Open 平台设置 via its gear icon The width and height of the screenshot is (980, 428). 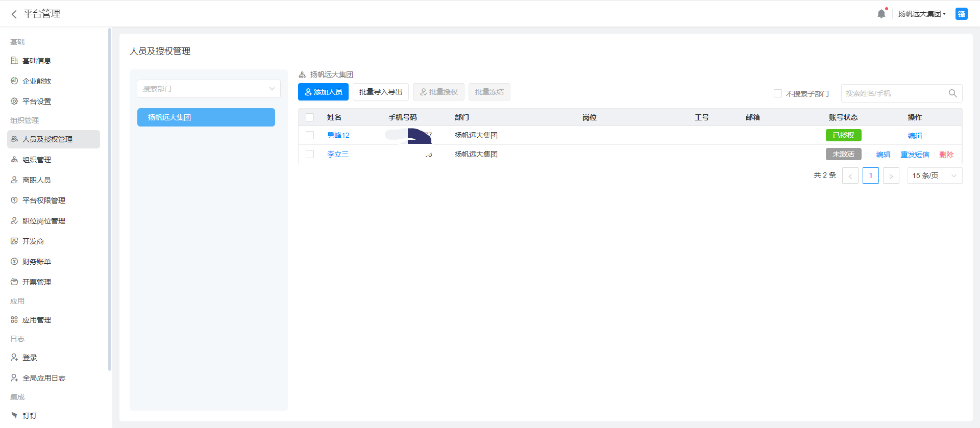coord(14,102)
